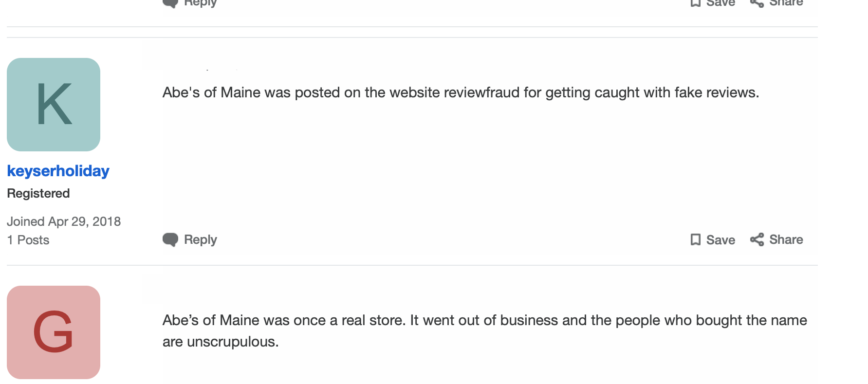The height and width of the screenshot is (384, 868).
Task: View the 1 Posts count of keyserholiday
Action: click(28, 240)
